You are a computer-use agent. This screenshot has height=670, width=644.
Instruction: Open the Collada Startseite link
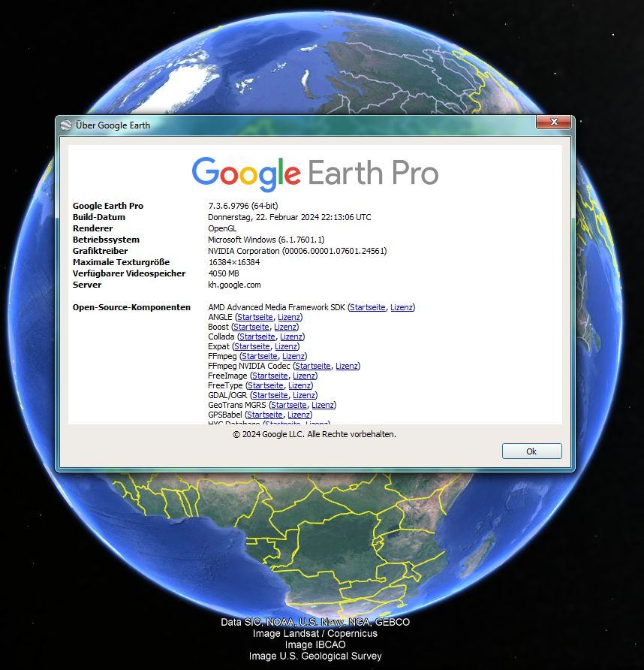click(x=257, y=337)
